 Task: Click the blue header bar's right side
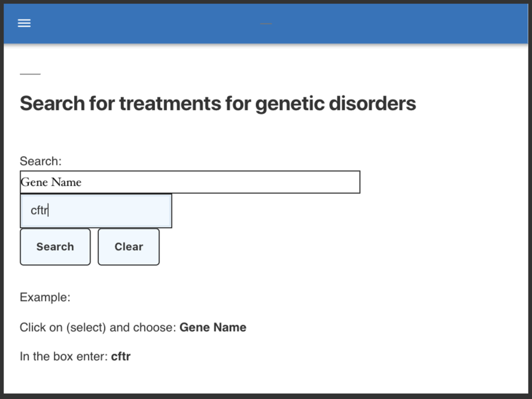[452, 23]
